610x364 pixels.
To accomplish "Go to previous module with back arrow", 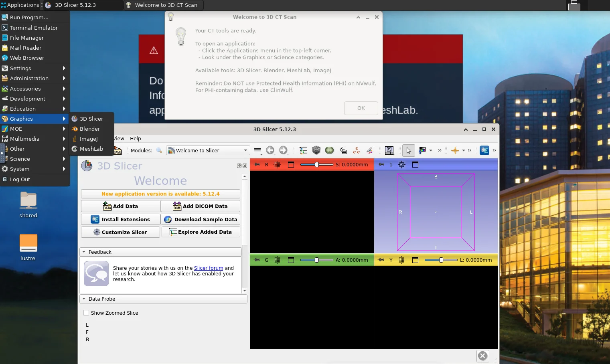I will pyautogui.click(x=270, y=150).
